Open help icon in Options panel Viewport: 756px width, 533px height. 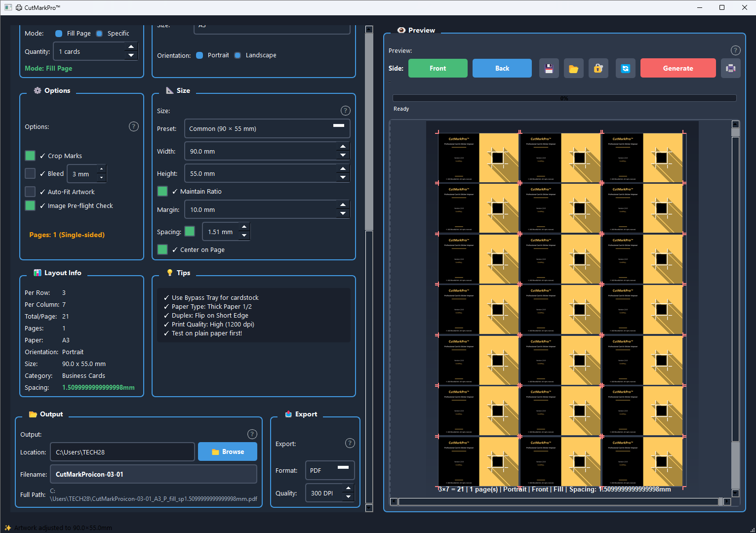pyautogui.click(x=134, y=126)
